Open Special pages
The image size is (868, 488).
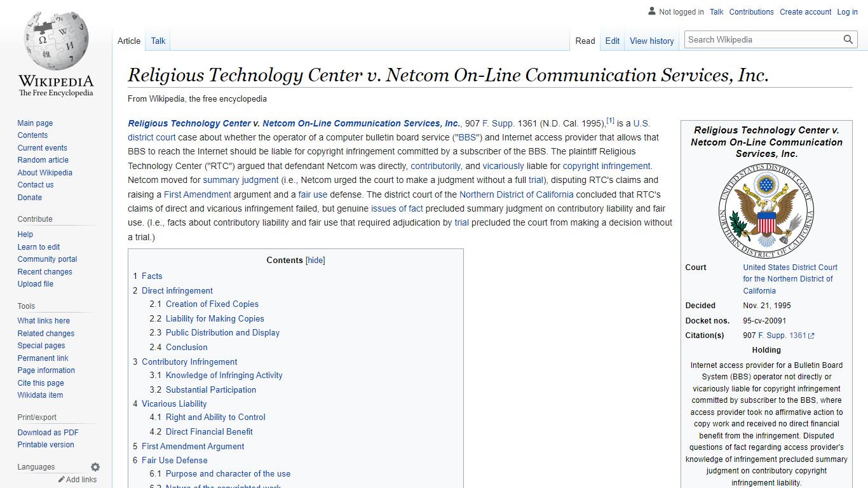point(41,346)
